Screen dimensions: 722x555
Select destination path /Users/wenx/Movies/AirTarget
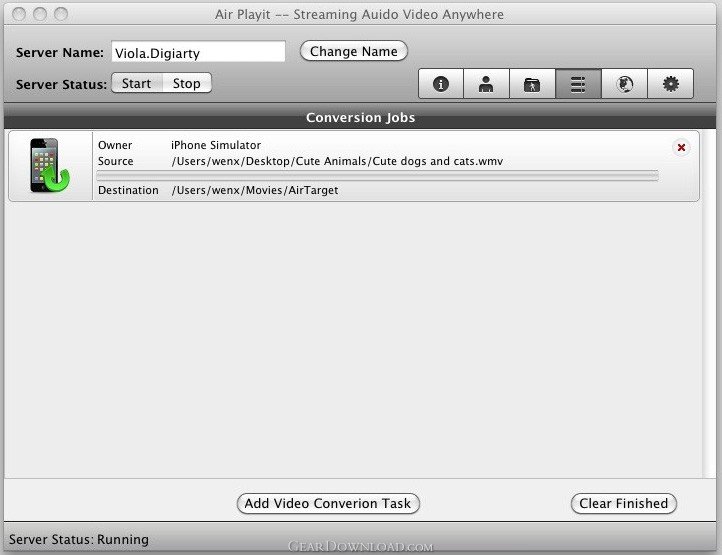255,190
